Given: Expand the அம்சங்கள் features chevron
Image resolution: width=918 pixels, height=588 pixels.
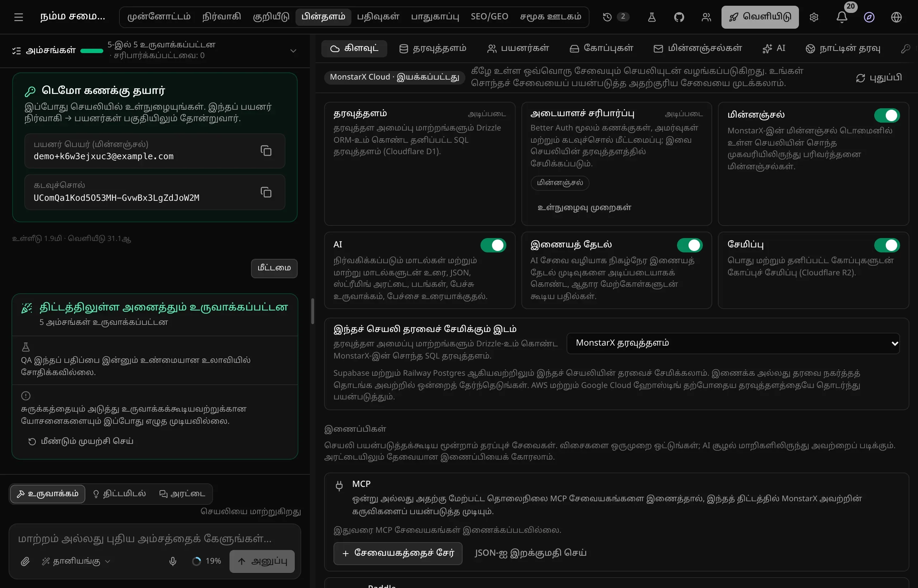Looking at the screenshot, I should pos(293,51).
